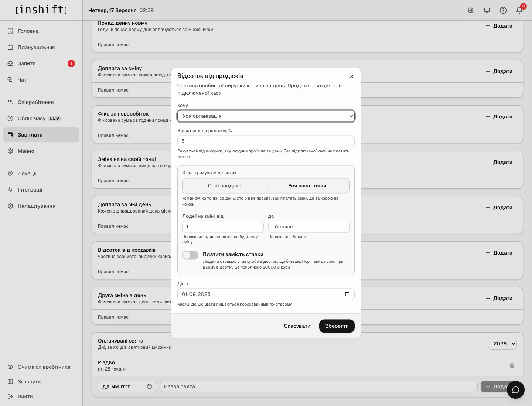This screenshot has width=532, height=406.
Task: Add rule for Фікс за переробіток
Action: click(499, 117)
